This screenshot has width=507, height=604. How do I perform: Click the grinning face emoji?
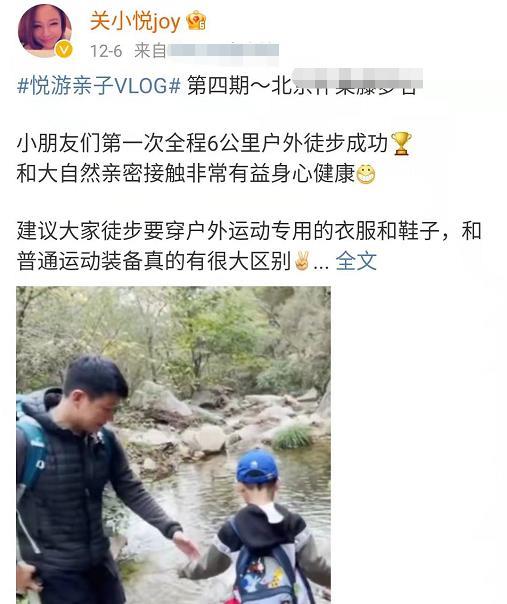[365, 174]
